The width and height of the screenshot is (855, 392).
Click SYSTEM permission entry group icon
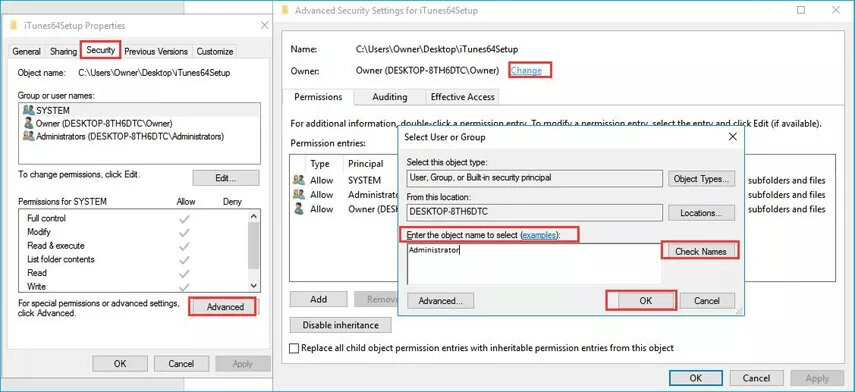[x=298, y=179]
